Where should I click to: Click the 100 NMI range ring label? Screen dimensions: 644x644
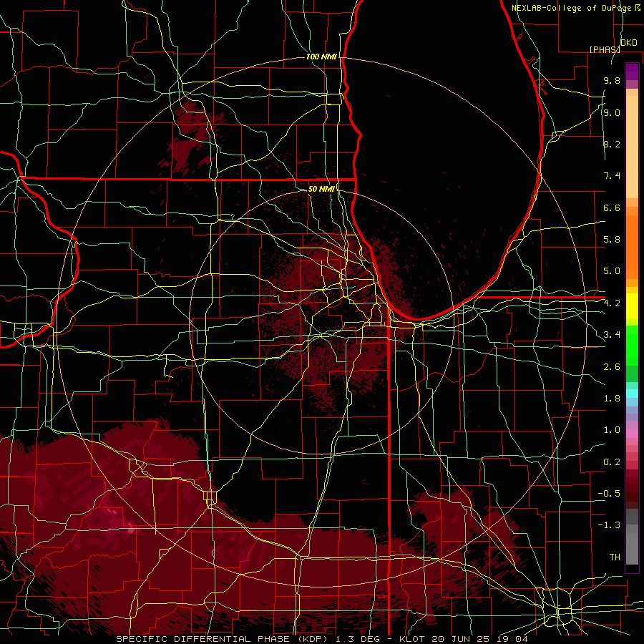321,57
